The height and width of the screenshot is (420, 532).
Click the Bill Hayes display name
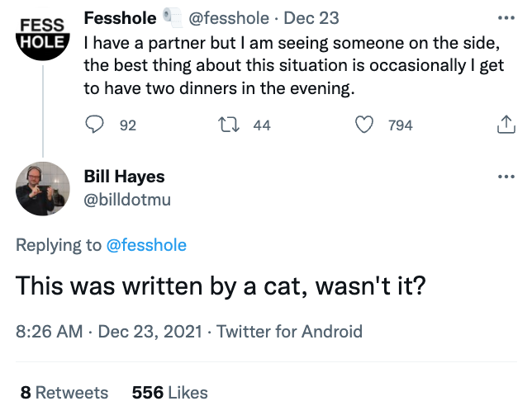(124, 177)
